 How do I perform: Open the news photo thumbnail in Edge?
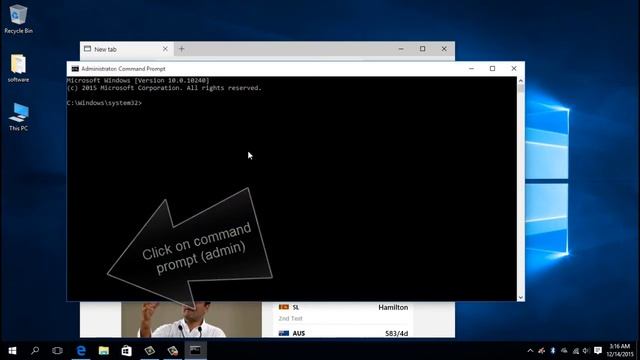point(191,320)
